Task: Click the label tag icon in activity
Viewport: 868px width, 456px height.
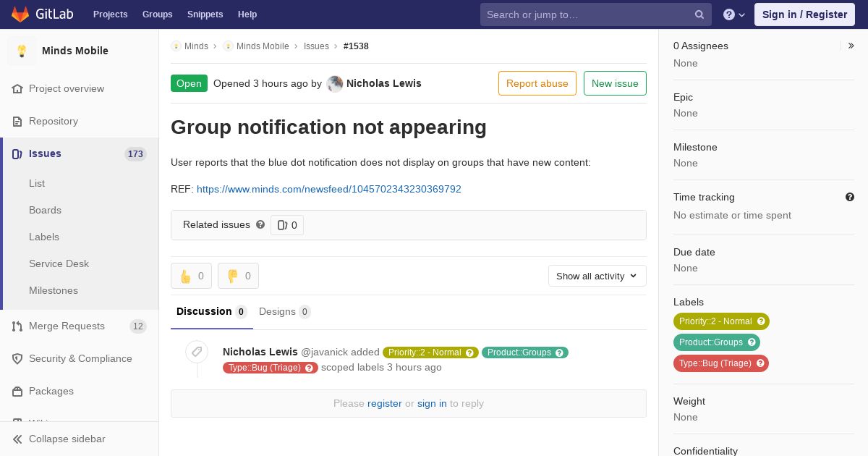Action: point(197,352)
